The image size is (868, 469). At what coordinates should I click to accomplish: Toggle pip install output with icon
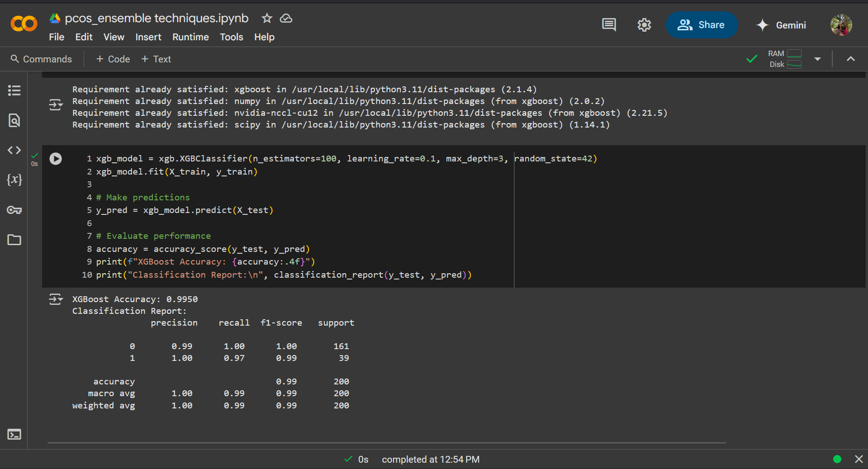click(x=56, y=105)
